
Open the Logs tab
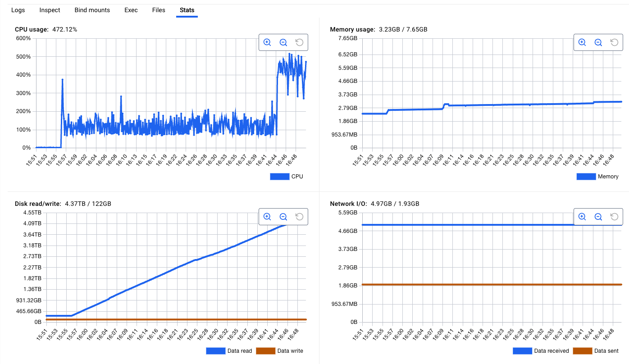(x=18, y=10)
